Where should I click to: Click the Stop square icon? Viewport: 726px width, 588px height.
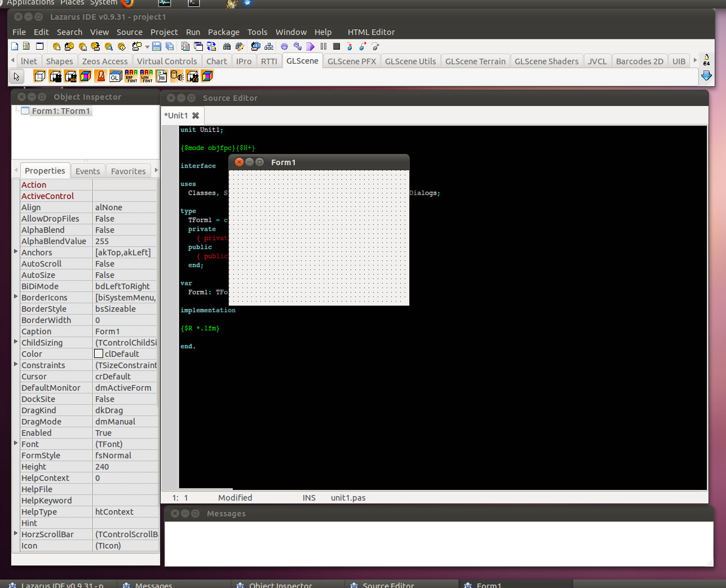click(x=337, y=46)
